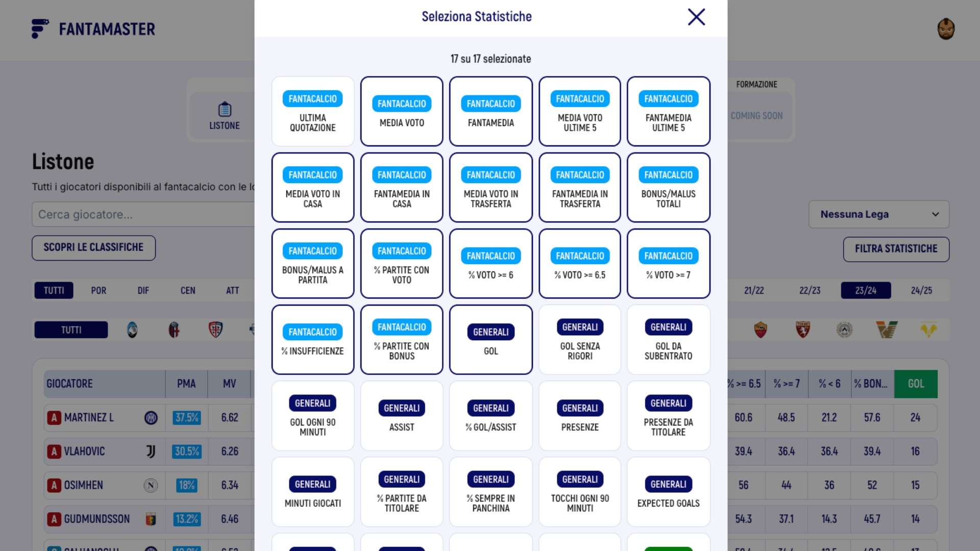Filter by the Atalanta team crest
This screenshot has height=551, width=980.
point(132,330)
